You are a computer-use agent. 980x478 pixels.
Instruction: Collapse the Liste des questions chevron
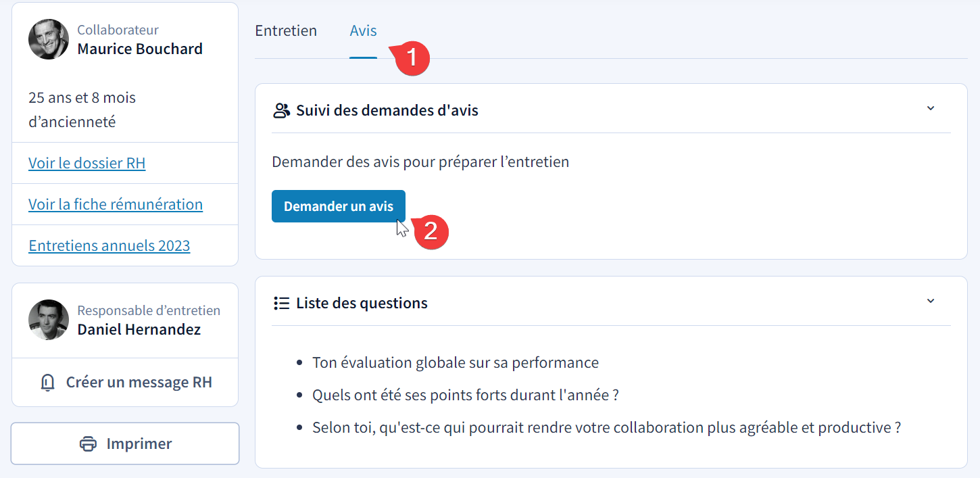click(931, 302)
